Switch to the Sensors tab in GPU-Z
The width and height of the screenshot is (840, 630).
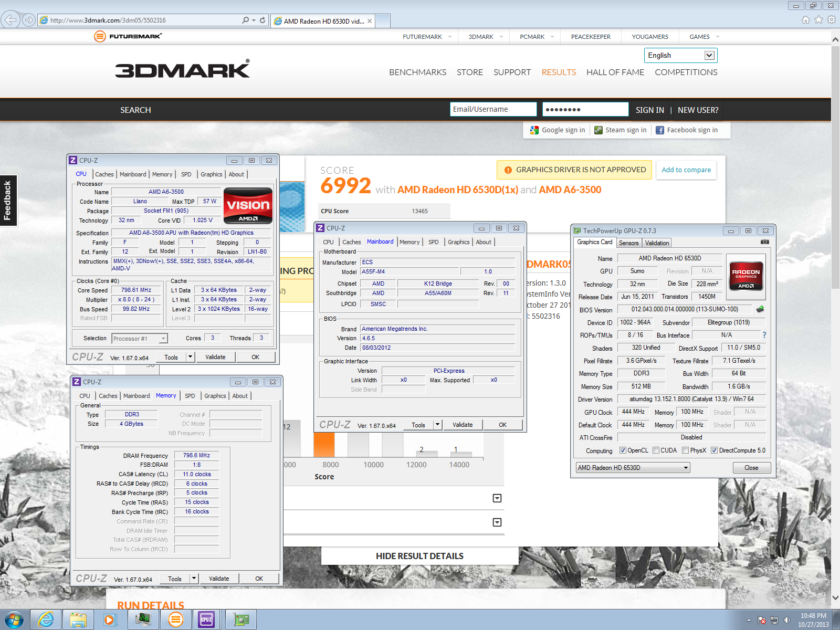(x=628, y=243)
